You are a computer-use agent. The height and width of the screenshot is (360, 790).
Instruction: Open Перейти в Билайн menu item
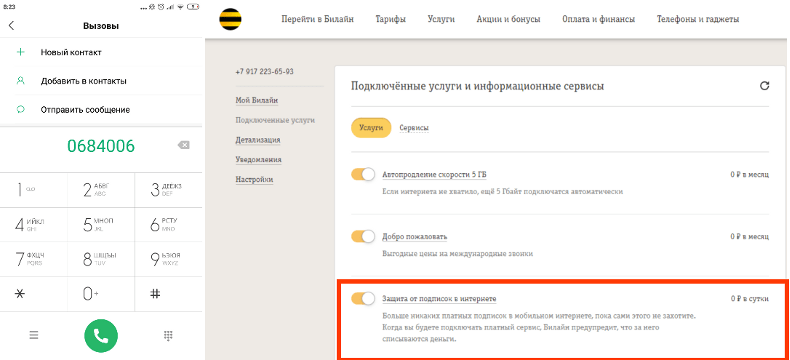tap(317, 19)
